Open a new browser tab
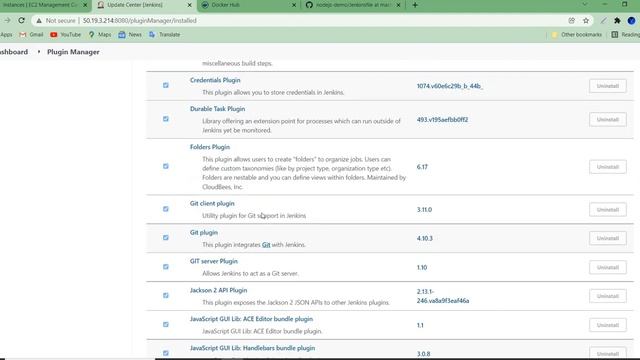The width and height of the screenshot is (640, 360). coord(415,5)
